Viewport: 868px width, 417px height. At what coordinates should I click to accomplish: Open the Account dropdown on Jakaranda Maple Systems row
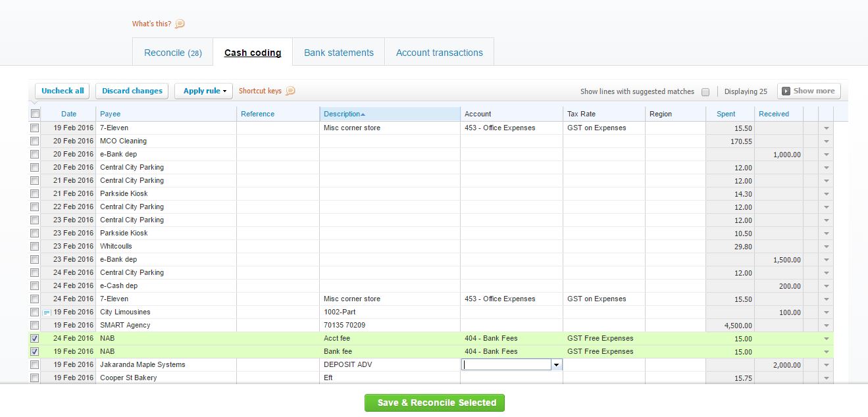pyautogui.click(x=557, y=364)
